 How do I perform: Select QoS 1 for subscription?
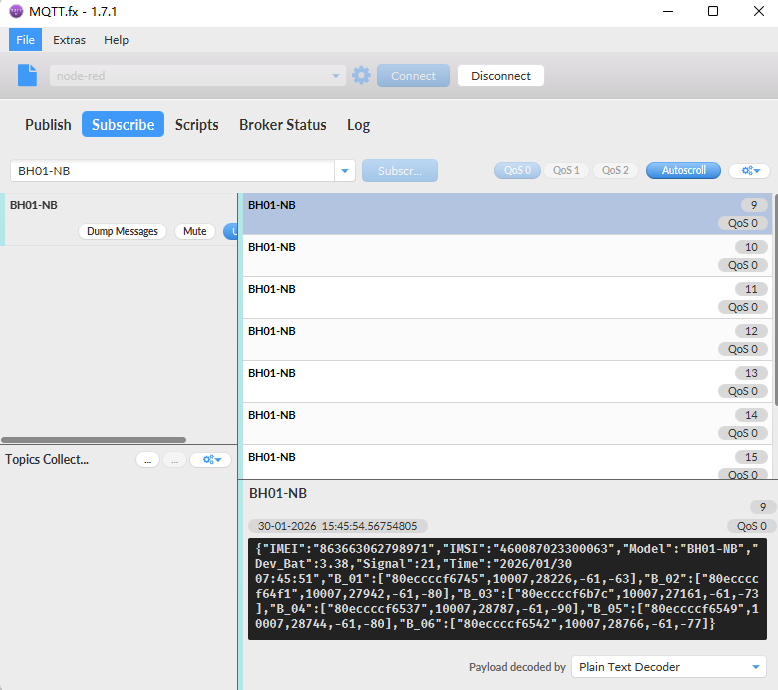point(566,170)
